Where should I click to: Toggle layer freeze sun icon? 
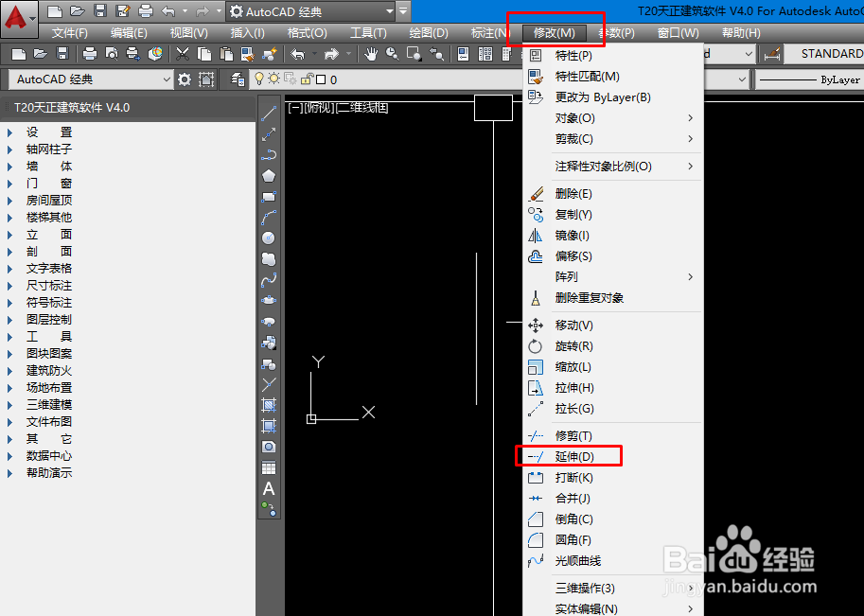point(273,79)
